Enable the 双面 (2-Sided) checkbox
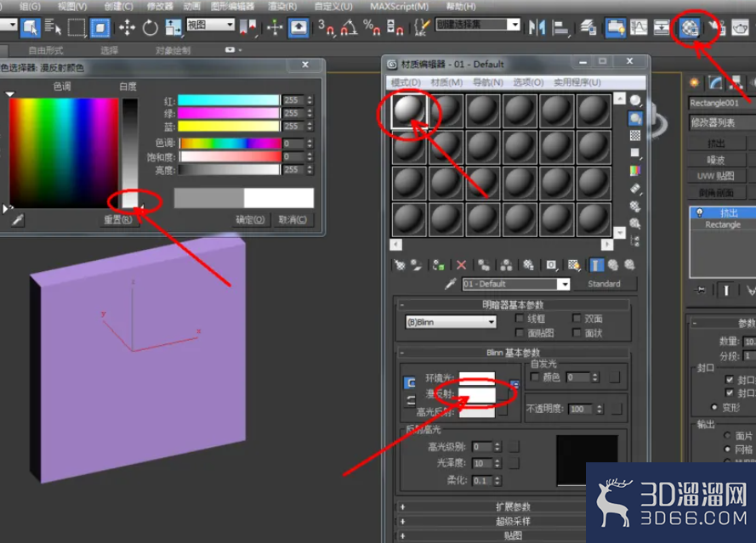Image resolution: width=756 pixels, height=543 pixels. pos(577,318)
